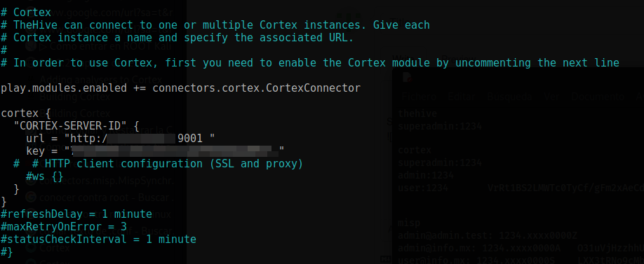
Task: Click user@info.mx line in text editor
Action: point(476,260)
